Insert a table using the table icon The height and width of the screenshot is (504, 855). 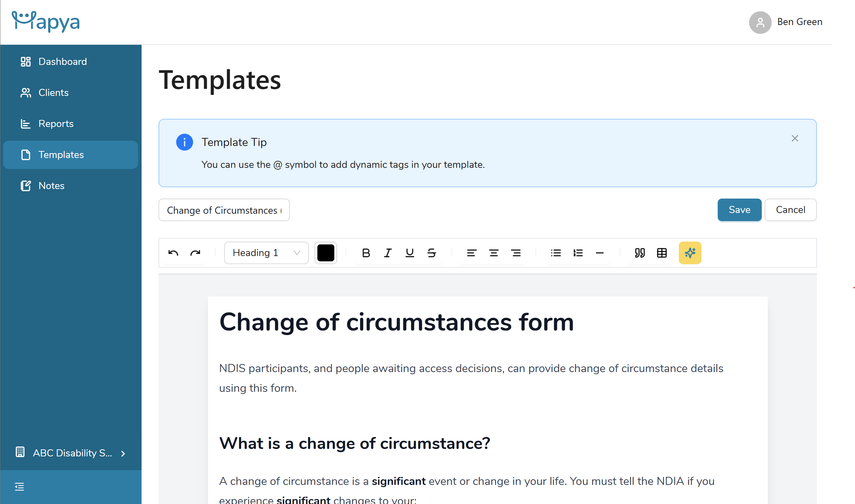pyautogui.click(x=662, y=253)
